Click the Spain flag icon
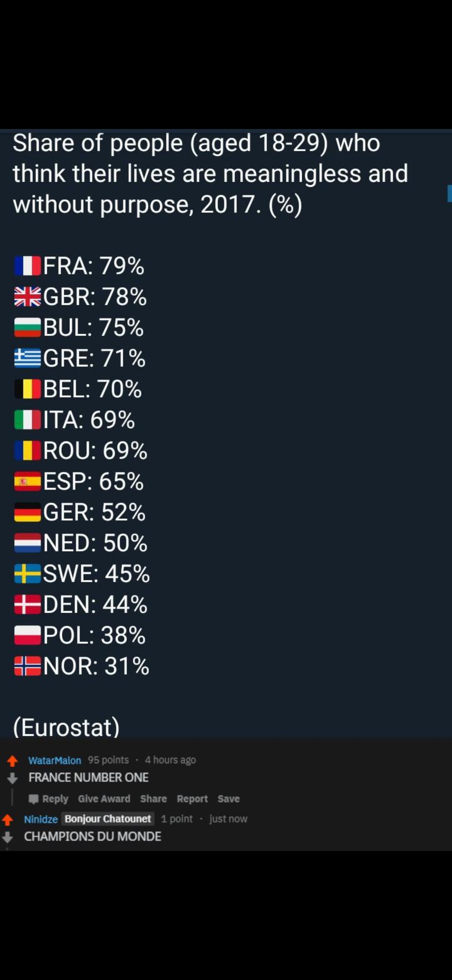 point(28,481)
